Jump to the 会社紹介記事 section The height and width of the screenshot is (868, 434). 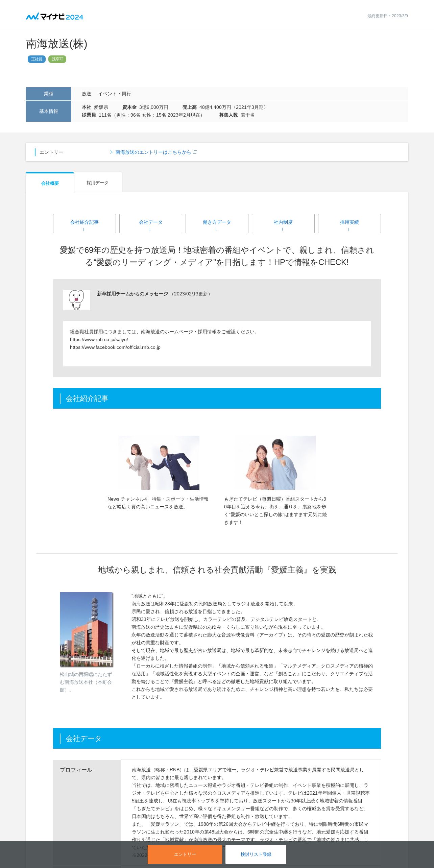85,223
